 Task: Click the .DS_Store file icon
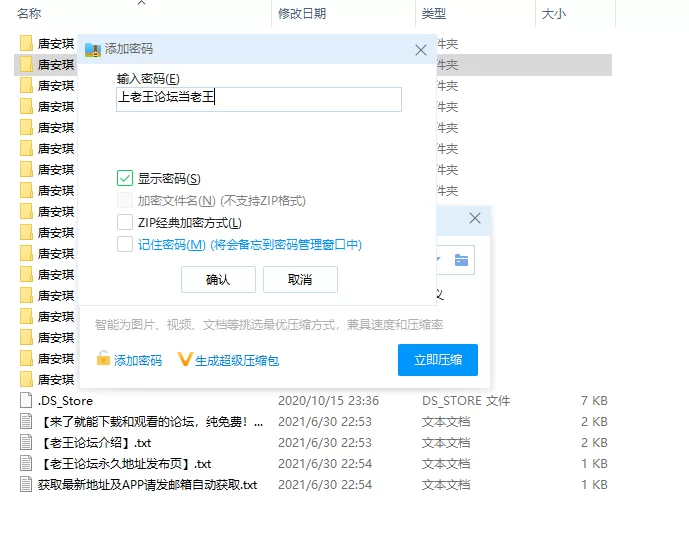pyautogui.click(x=27, y=400)
